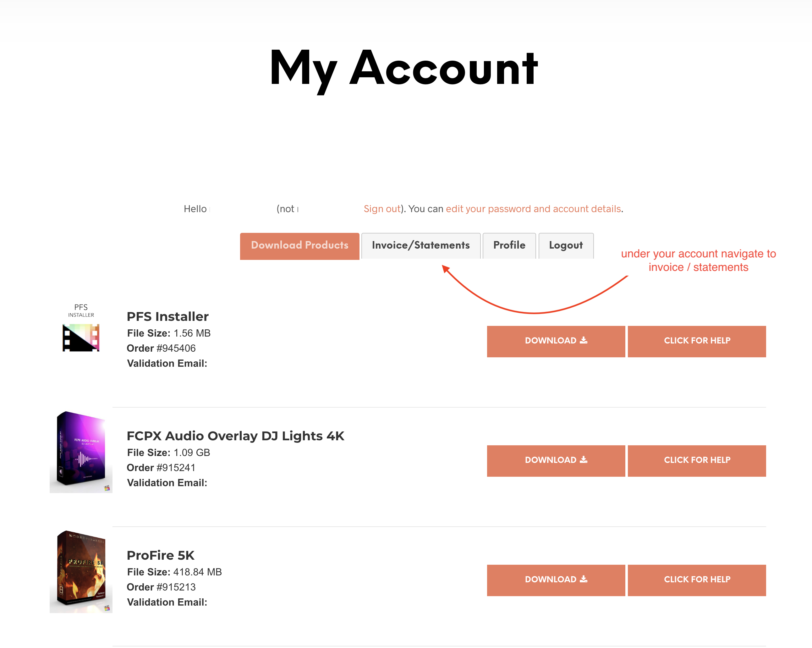This screenshot has height=648, width=812.
Task: Click the PFS Installer film strip icon
Action: click(x=81, y=338)
